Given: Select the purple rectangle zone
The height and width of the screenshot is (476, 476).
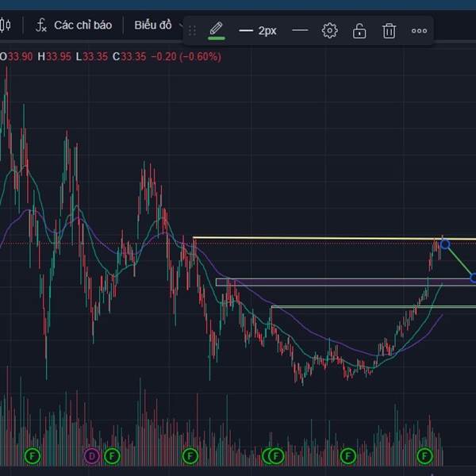Looking at the screenshot, I should click(346, 282).
